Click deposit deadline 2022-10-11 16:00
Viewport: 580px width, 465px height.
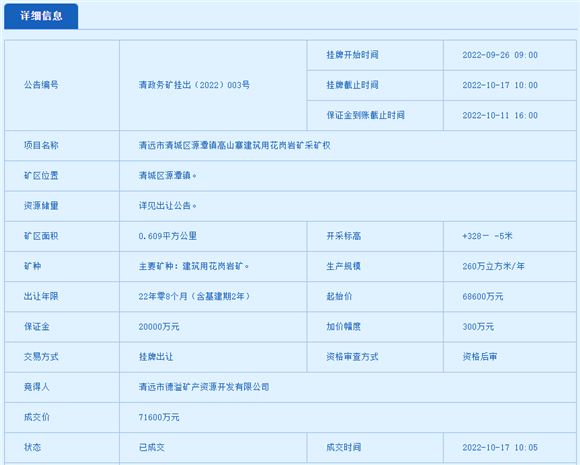500,115
